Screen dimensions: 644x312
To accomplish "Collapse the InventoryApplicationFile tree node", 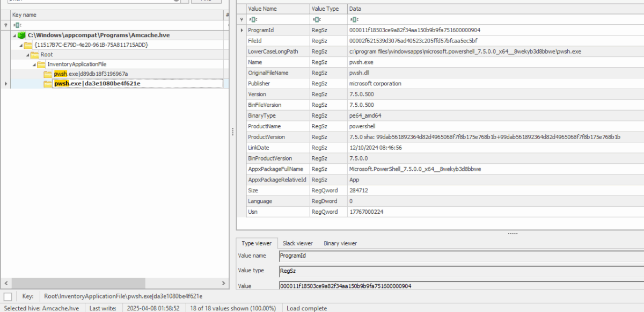I will [34, 64].
